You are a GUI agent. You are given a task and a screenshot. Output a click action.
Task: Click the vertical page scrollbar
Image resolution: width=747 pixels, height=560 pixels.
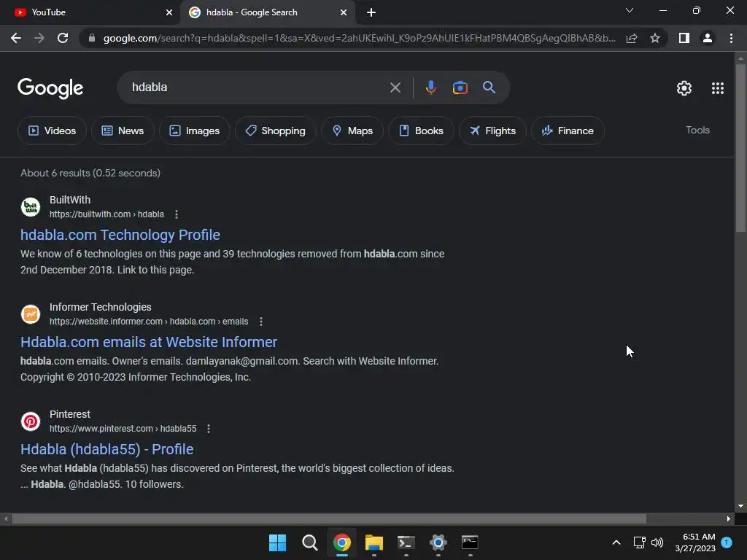740,147
